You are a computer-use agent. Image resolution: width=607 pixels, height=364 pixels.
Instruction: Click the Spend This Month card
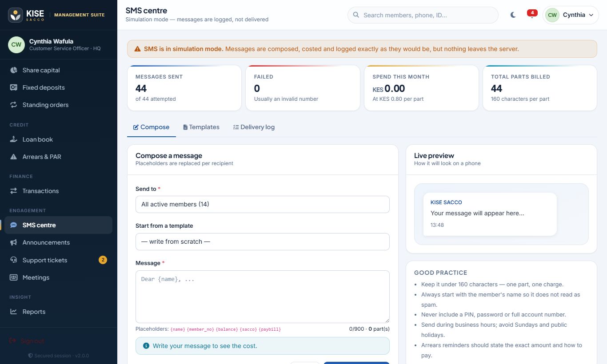point(421,88)
